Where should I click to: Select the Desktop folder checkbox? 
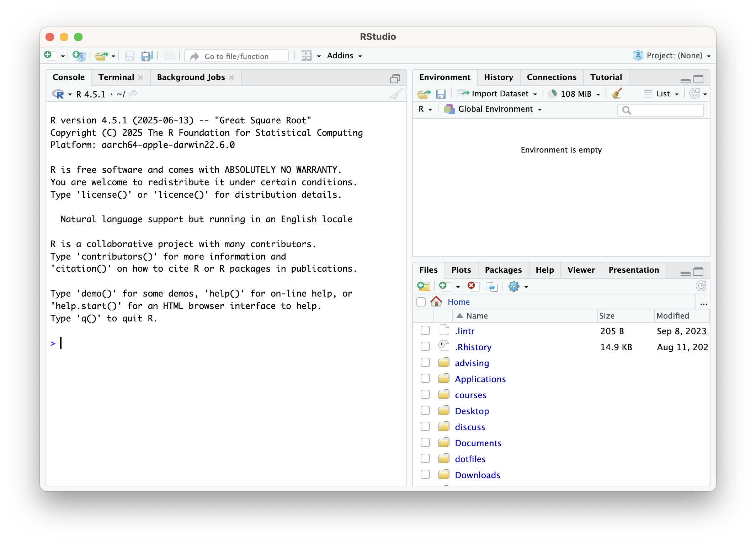click(425, 411)
